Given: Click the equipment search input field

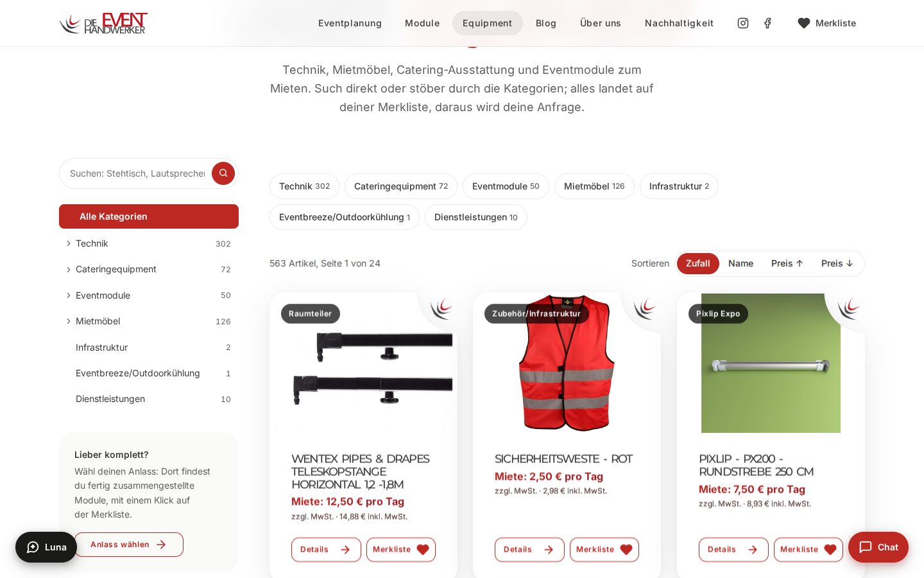Looking at the screenshot, I should tap(137, 173).
